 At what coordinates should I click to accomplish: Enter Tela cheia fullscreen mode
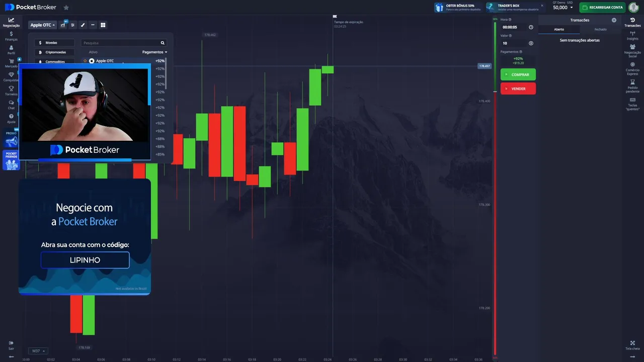tap(632, 345)
